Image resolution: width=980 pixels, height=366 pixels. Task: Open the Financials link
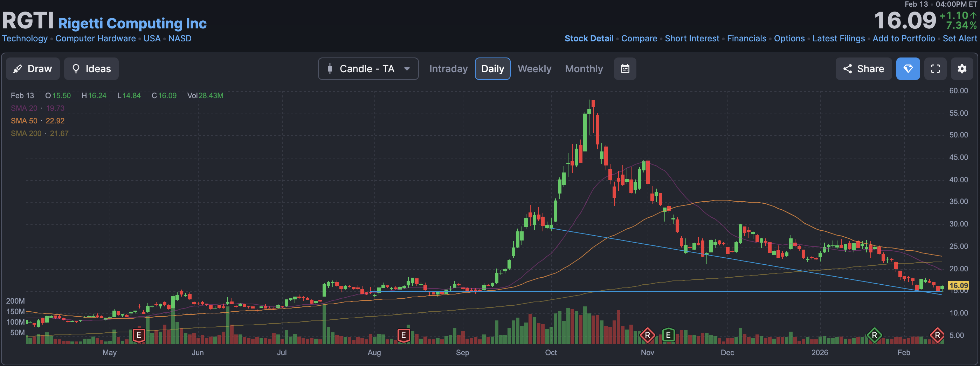coord(746,39)
